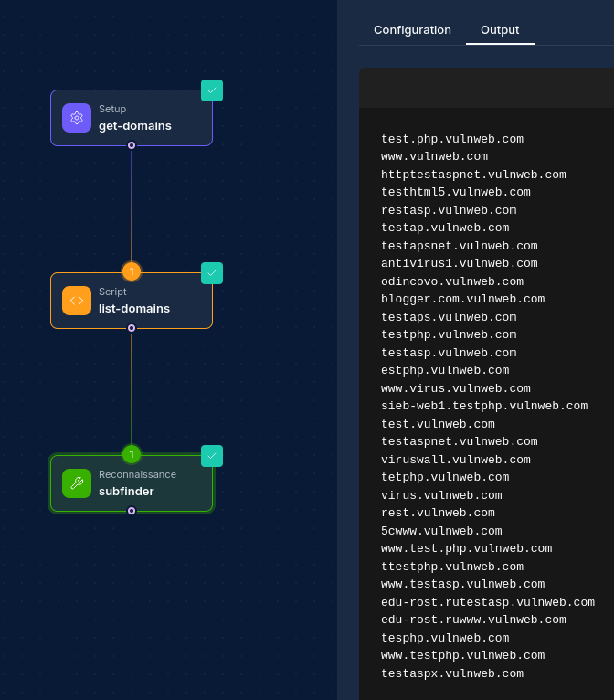Click the output port below list-domains node
This screenshot has height=700, width=614.
pos(132,328)
